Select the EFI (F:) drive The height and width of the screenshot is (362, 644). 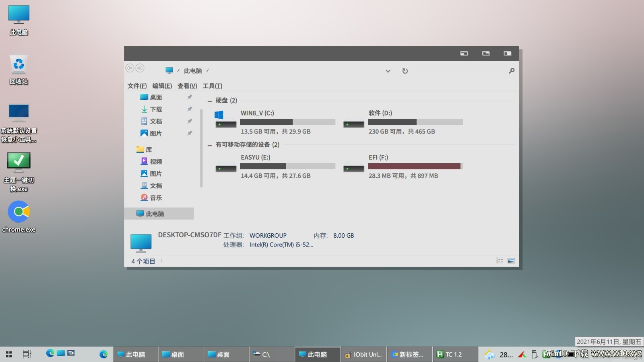(x=403, y=166)
